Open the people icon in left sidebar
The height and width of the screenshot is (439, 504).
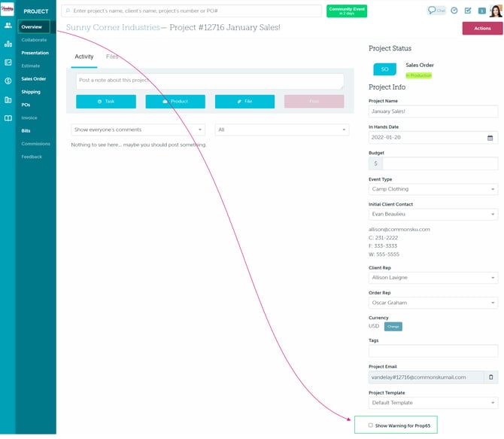click(8, 26)
